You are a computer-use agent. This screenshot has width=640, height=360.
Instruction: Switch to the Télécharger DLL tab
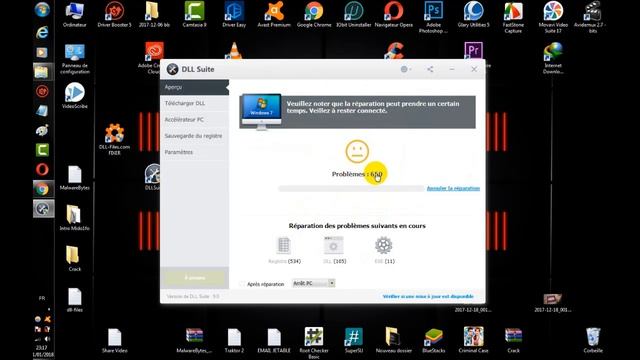(x=194, y=103)
